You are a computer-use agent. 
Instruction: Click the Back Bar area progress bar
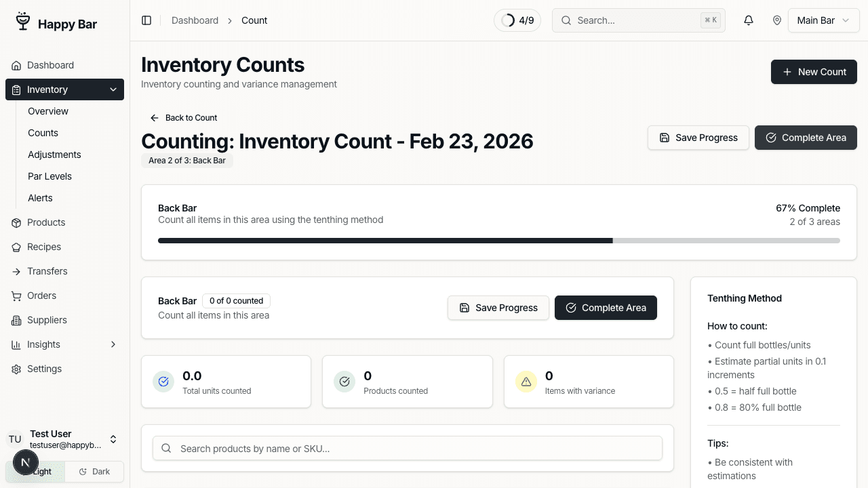click(x=498, y=241)
